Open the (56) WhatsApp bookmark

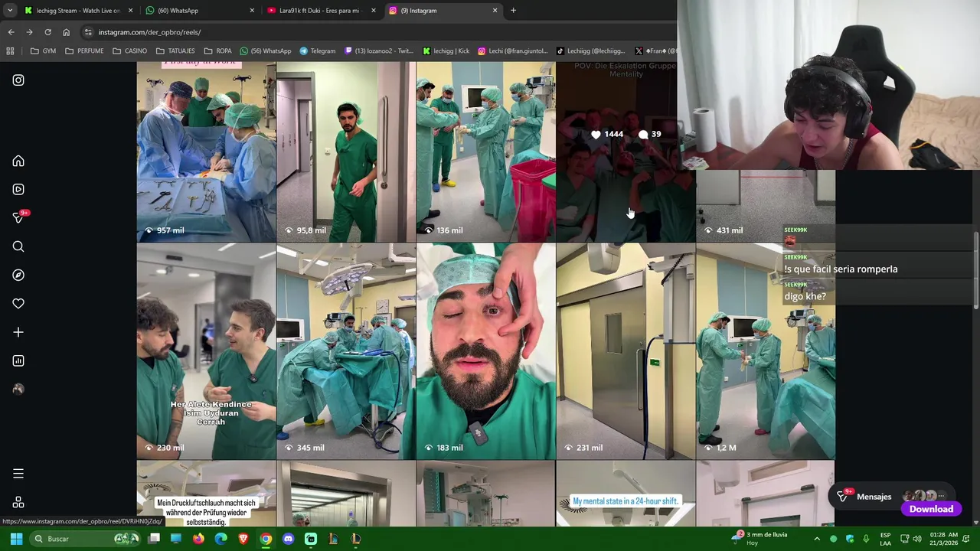pyautogui.click(x=265, y=51)
